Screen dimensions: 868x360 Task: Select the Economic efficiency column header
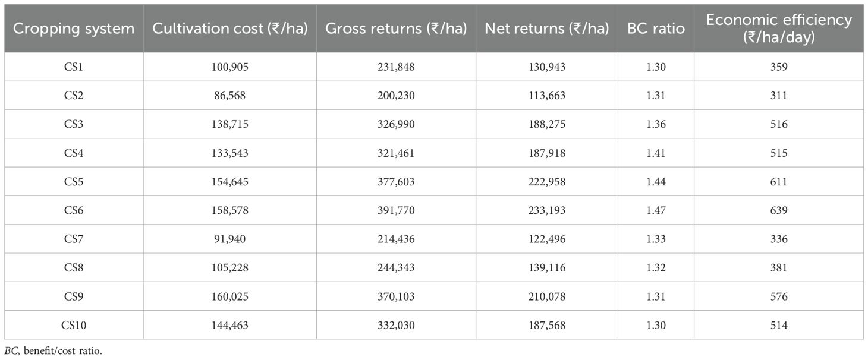(778, 28)
